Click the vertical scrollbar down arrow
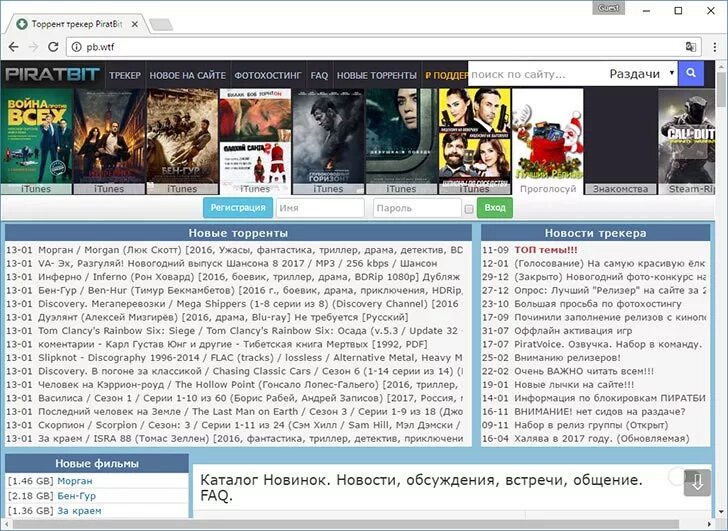The image size is (728, 531). tap(722, 512)
